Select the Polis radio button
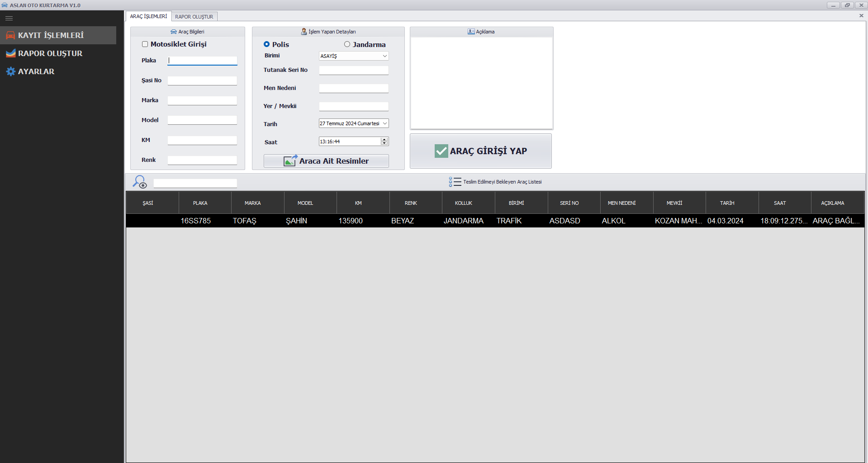The image size is (868, 463). click(x=266, y=44)
